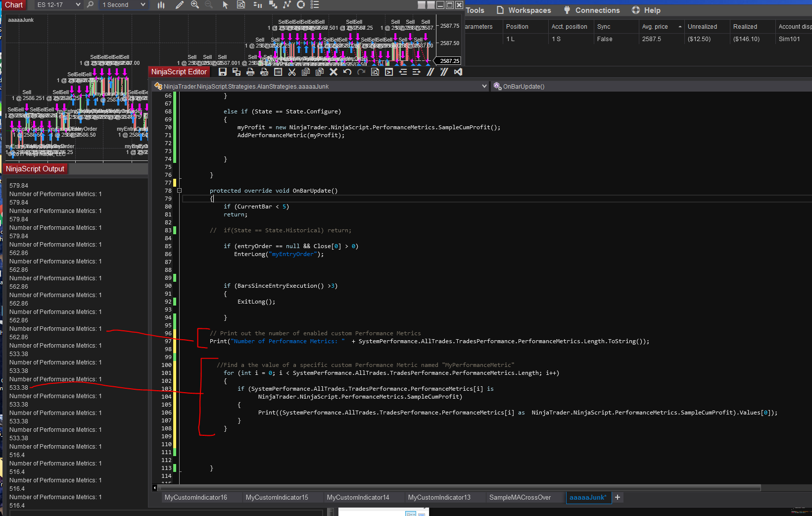Image resolution: width=812 pixels, height=516 pixels.
Task: Switch to the MyCustomIndicator13 tab
Action: [x=439, y=497]
